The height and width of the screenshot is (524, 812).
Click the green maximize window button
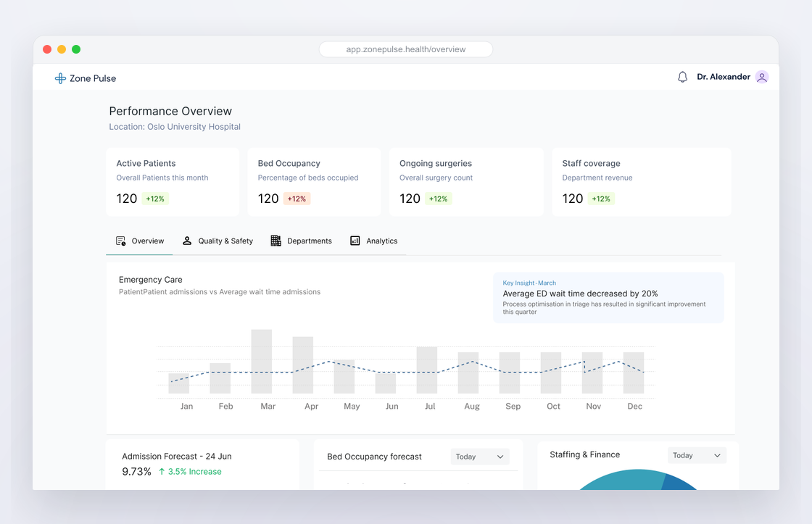pos(76,49)
